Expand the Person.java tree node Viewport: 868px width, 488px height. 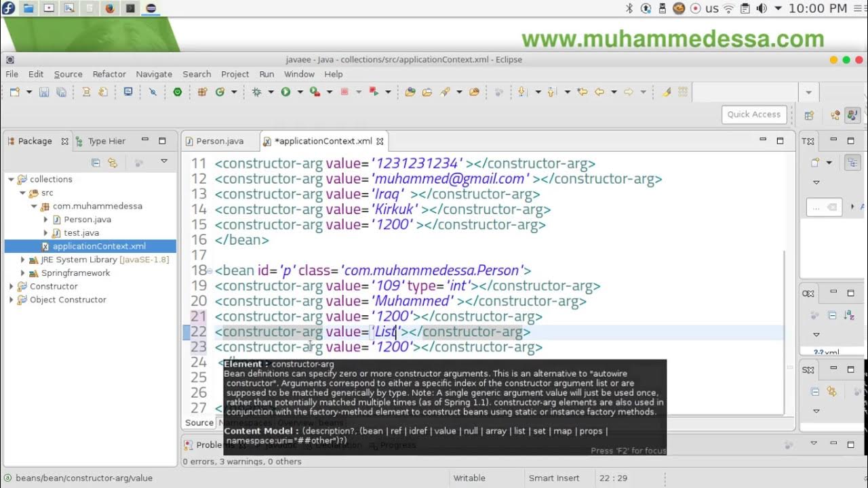(x=45, y=220)
